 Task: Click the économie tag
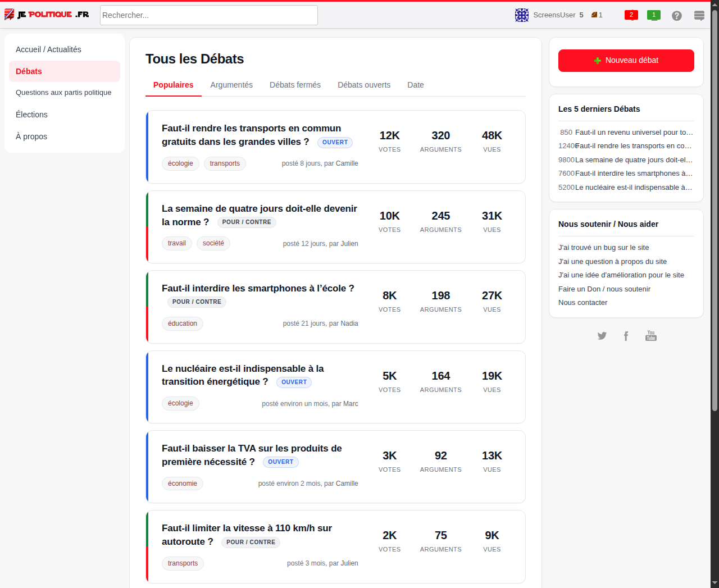tap(183, 484)
